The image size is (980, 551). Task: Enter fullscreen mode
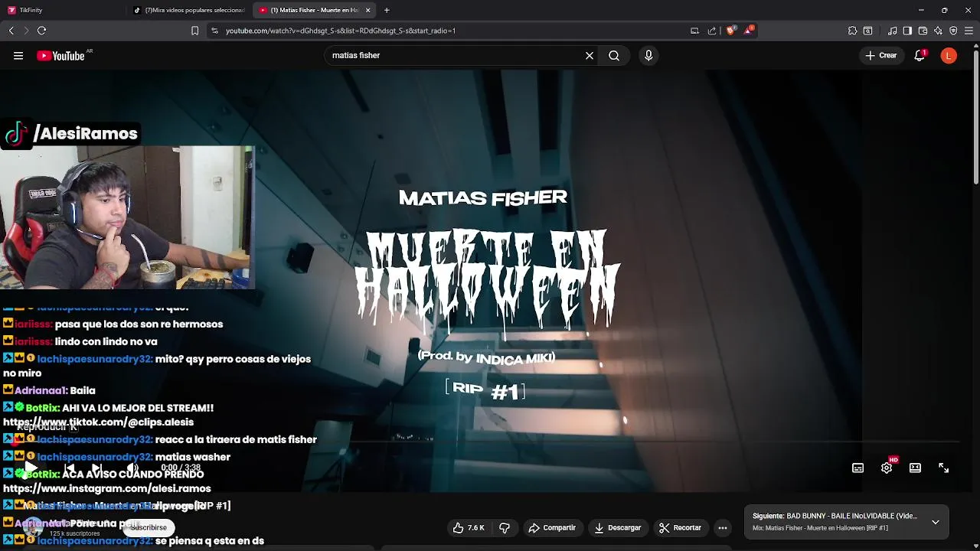[944, 468]
